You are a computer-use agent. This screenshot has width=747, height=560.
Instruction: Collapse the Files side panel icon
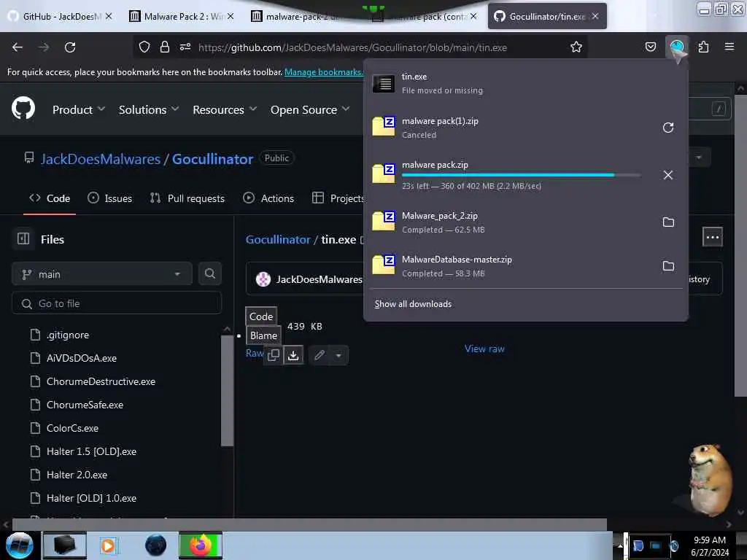[23, 238]
